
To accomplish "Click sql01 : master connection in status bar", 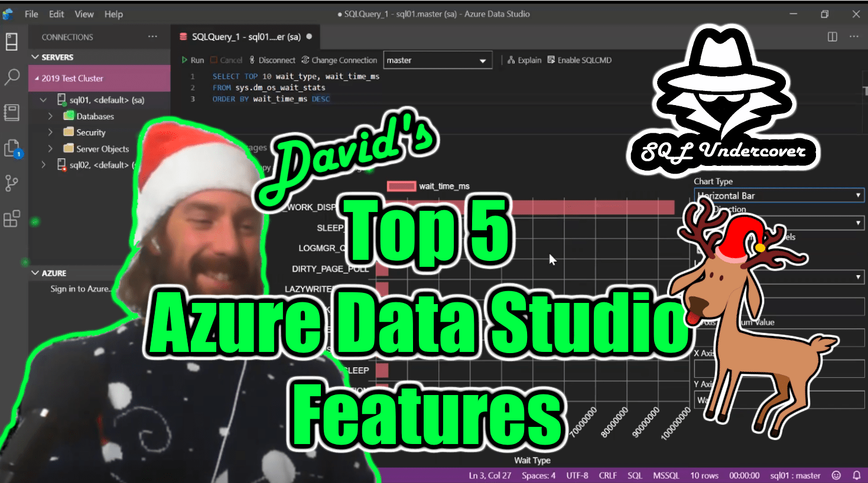I will click(x=795, y=475).
